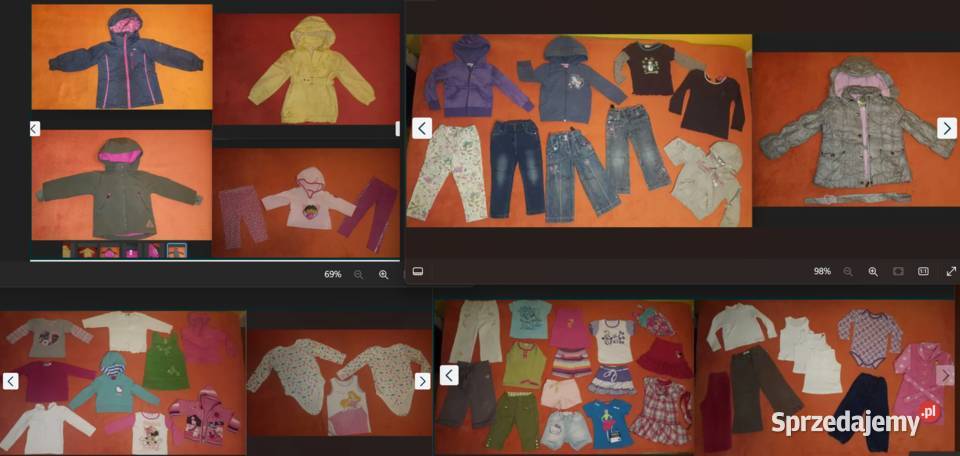Image resolution: width=960 pixels, height=456 pixels.
Task: Enter fullscreen with the expand arrows icon
Action: pyautogui.click(x=950, y=271)
